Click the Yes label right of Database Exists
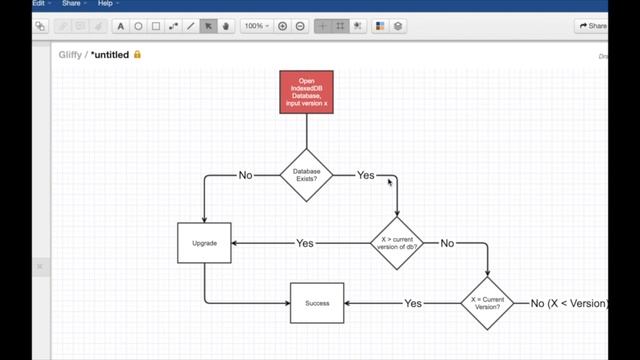640x360 pixels. point(366,175)
